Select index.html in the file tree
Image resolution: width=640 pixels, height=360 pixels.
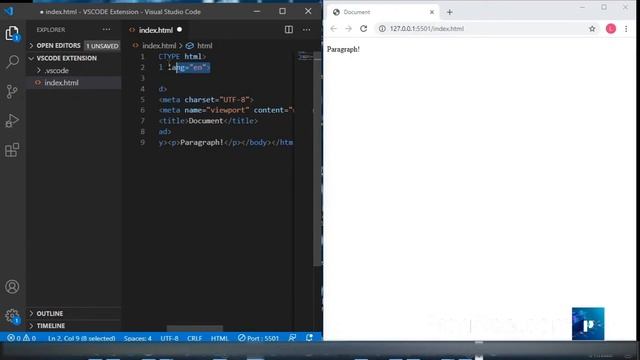(74, 82)
